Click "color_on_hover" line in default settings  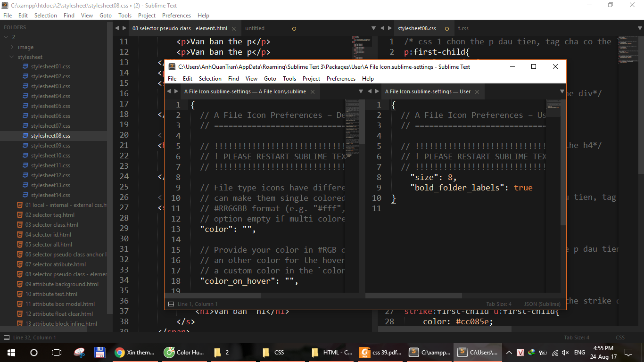point(249,281)
